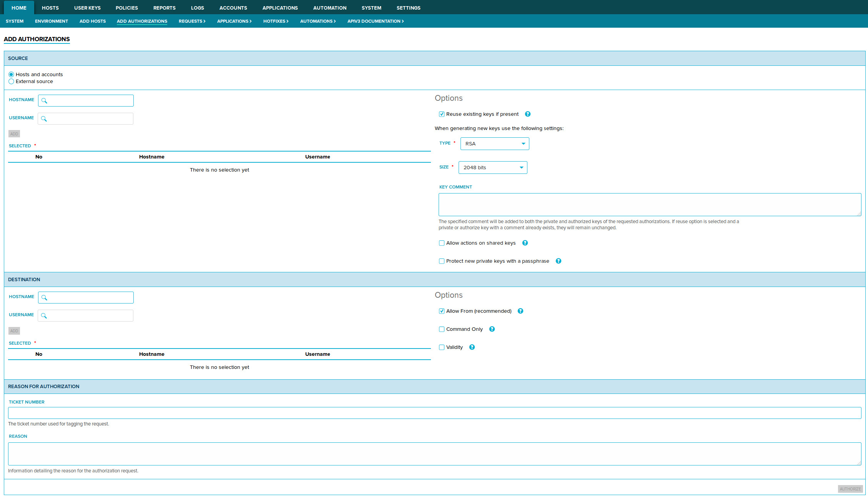Open the Add Hosts page link
Viewport: 868px width, 497px height.
[93, 21]
